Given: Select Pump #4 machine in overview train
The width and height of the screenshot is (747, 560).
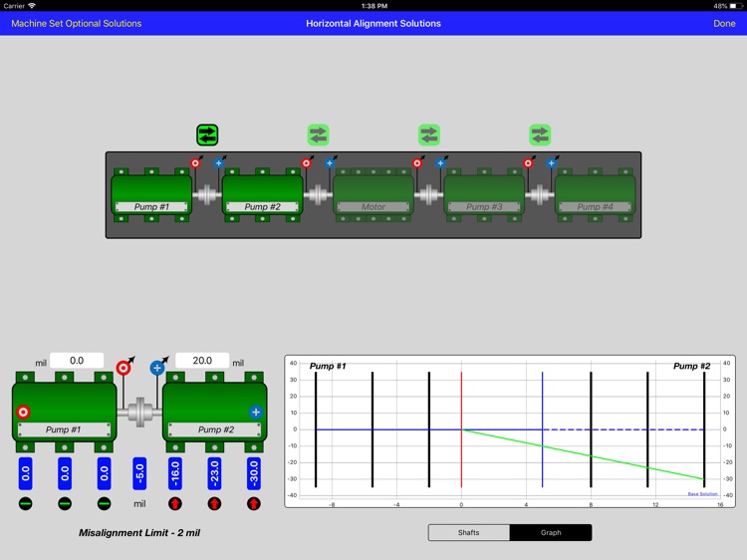Looking at the screenshot, I should click(x=596, y=195).
